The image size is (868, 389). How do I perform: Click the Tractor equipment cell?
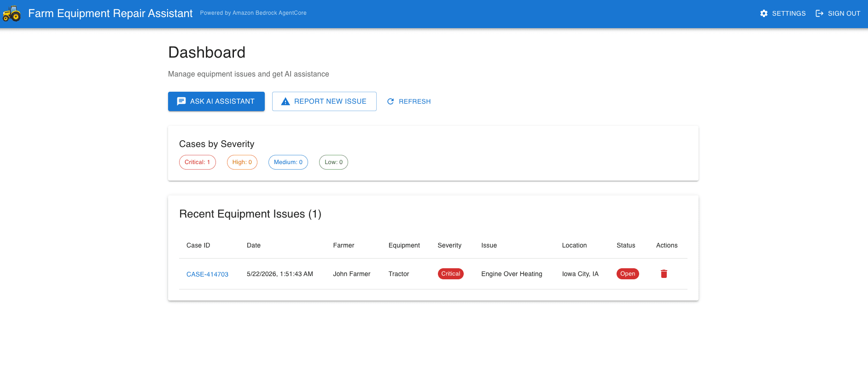399,274
